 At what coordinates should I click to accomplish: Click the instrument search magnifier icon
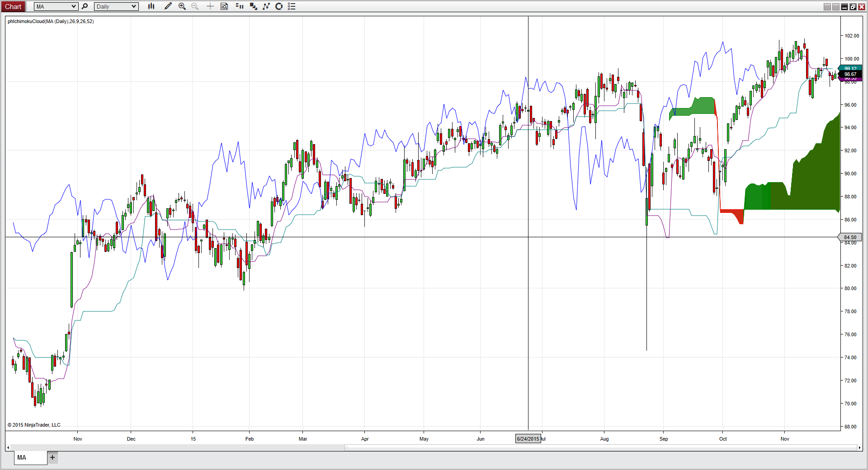tap(85, 6)
